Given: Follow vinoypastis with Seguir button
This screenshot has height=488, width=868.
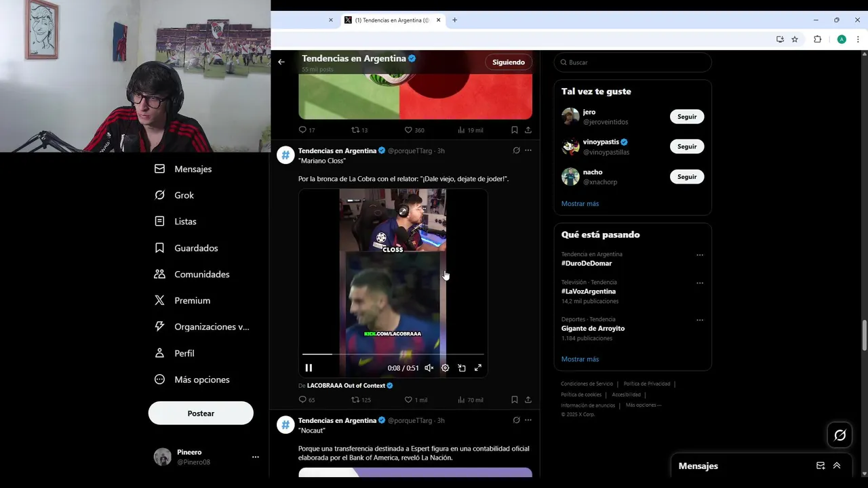Looking at the screenshot, I should tap(687, 146).
